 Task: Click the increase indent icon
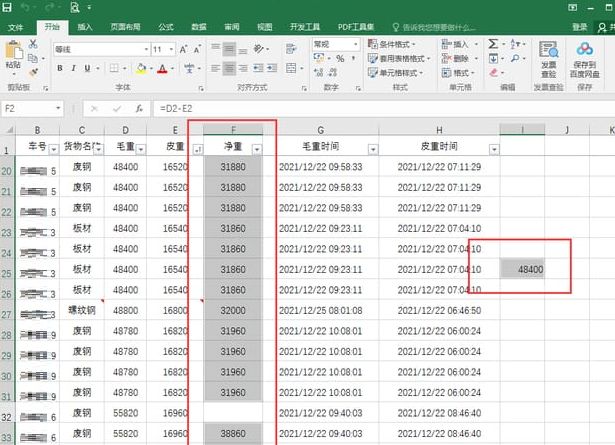[272, 68]
